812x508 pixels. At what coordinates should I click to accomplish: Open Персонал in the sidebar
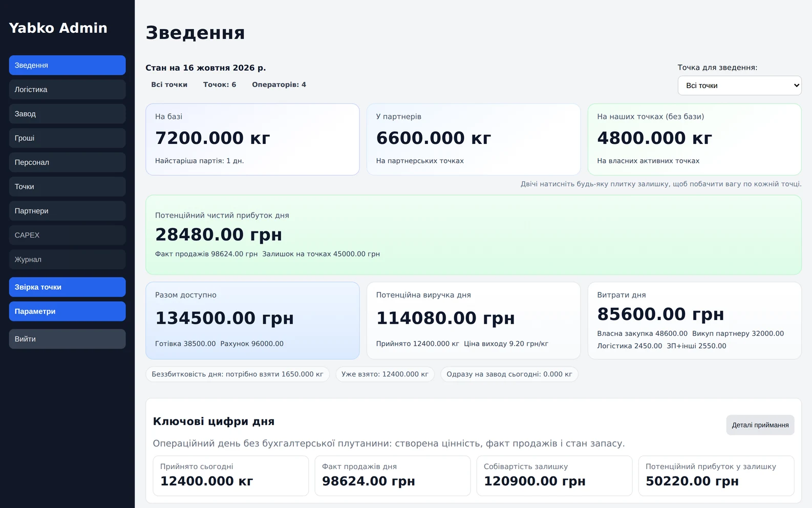click(67, 162)
